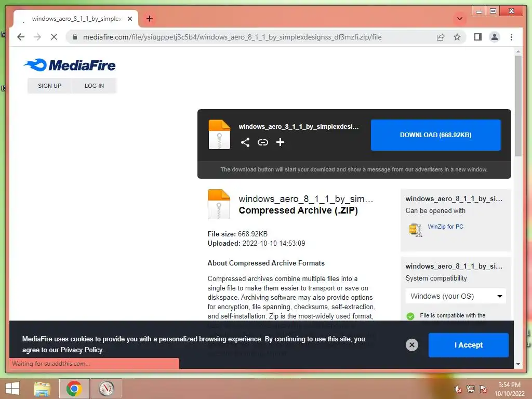Click 'Can be opened with' text
The width and height of the screenshot is (532, 399).
[435, 211]
